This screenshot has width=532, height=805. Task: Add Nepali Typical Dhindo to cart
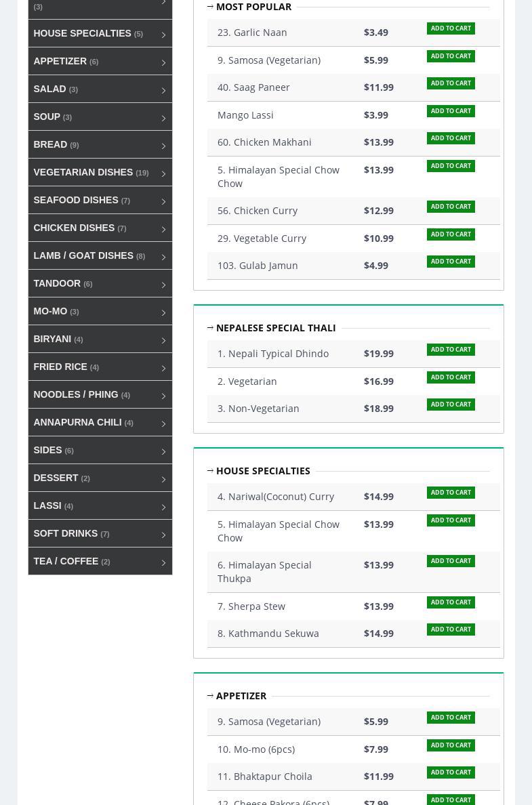point(451,350)
